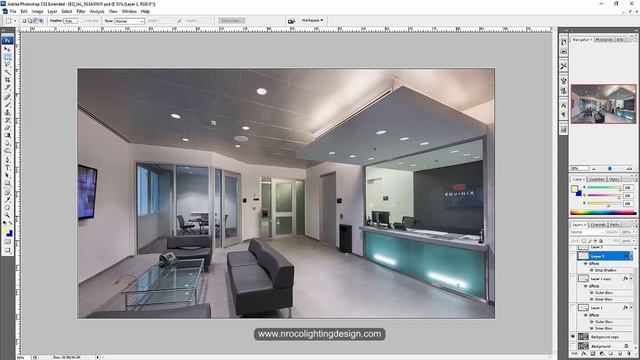Open the Layer Comps dock icon
Viewport: 640px width, 360px height.
point(564,130)
